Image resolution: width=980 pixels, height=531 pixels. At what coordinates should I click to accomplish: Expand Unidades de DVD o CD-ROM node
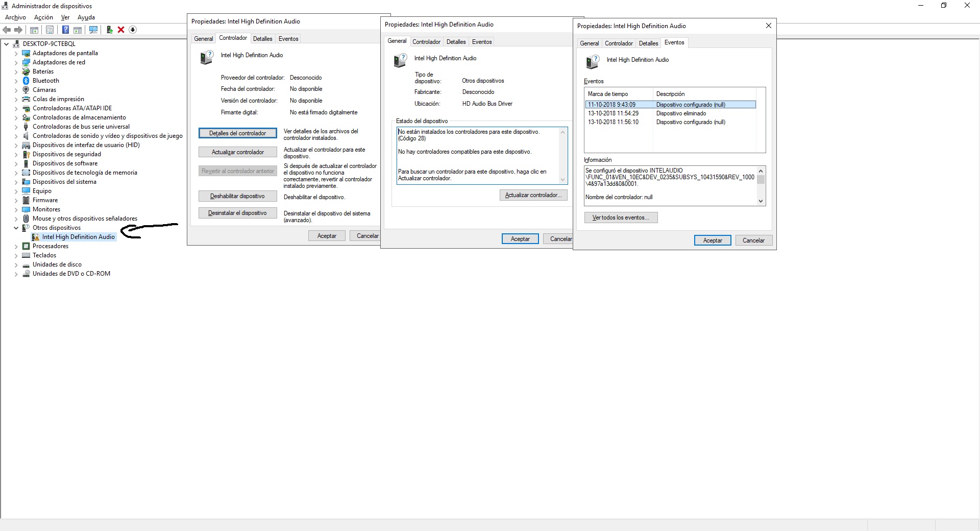[x=16, y=274]
